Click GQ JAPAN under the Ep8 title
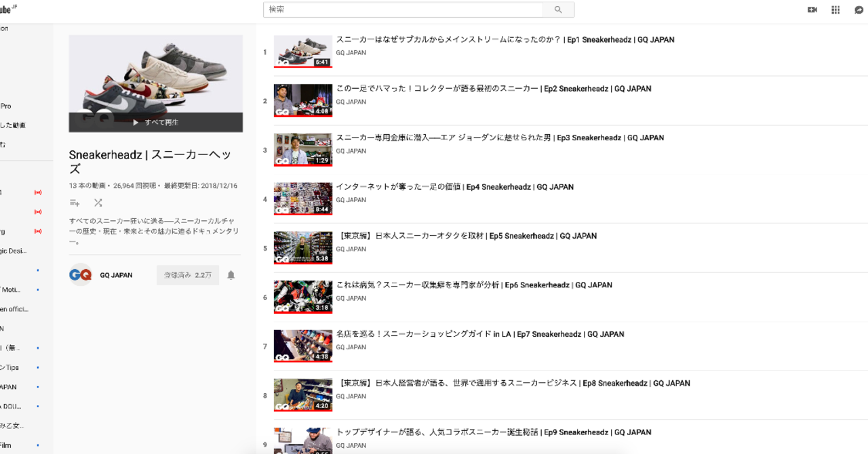The width and height of the screenshot is (868, 454). click(351, 396)
